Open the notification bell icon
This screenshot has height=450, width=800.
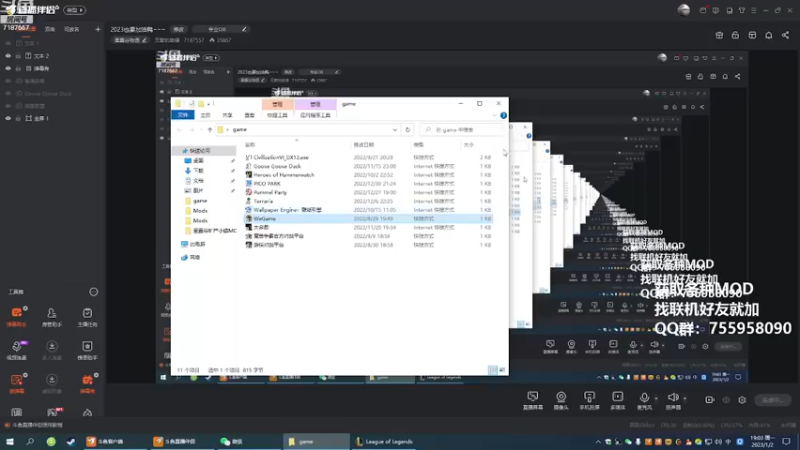pyautogui.click(x=768, y=35)
